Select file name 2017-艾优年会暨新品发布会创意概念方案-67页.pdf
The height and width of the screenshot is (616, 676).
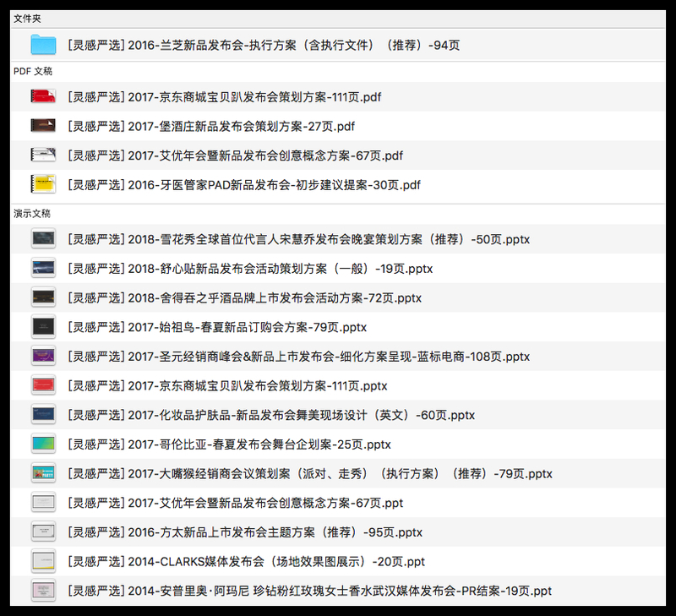pyautogui.click(x=236, y=155)
